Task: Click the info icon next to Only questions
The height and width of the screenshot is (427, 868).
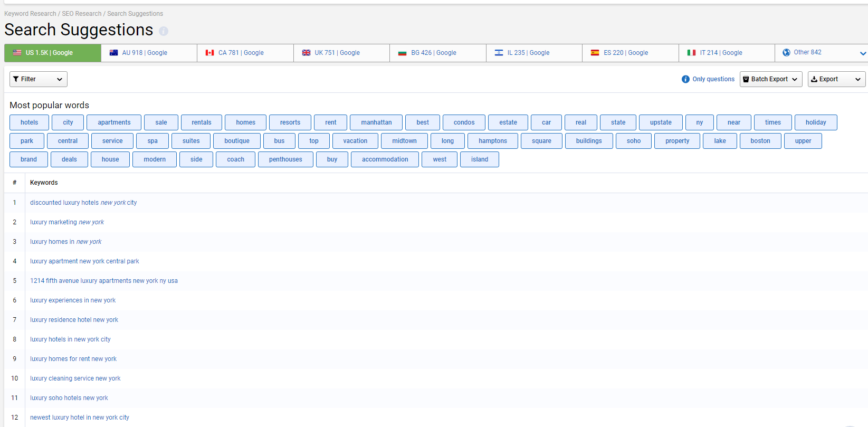Action: click(685, 79)
